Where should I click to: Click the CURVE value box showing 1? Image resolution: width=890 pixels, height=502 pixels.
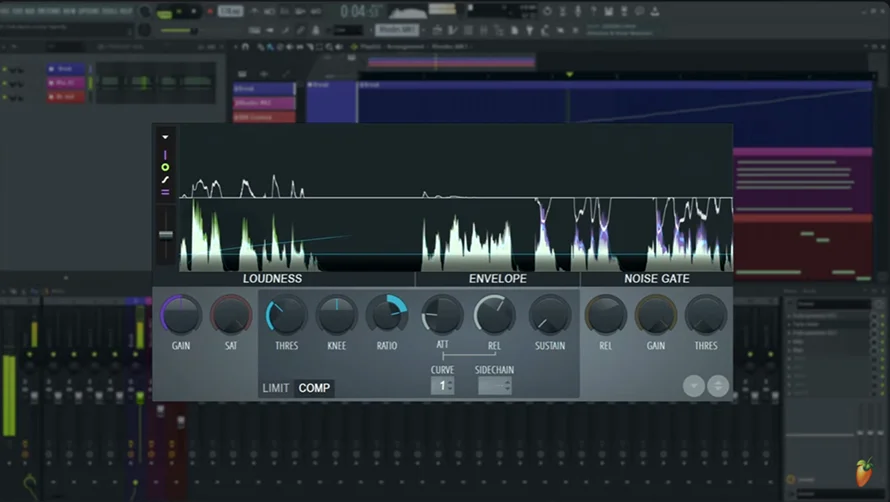pyautogui.click(x=442, y=386)
